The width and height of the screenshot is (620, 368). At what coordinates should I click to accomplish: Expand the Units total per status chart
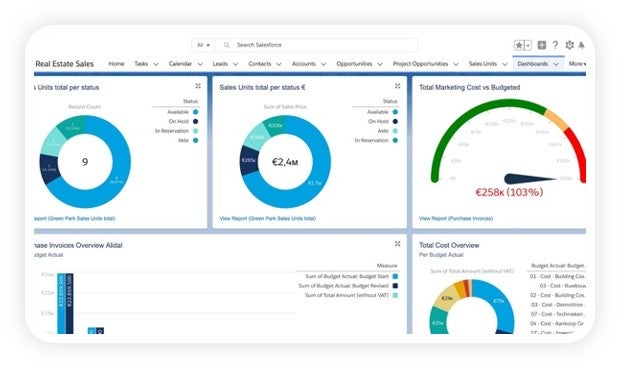198,86
